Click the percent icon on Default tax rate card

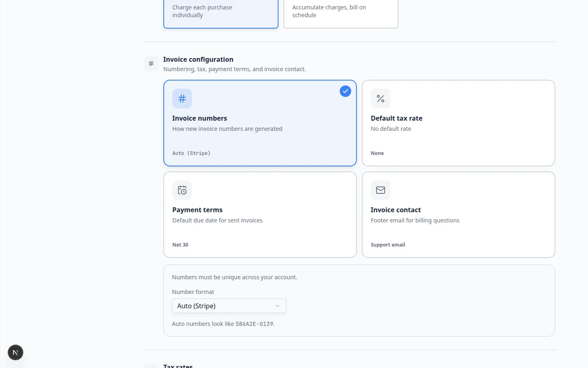[381, 99]
